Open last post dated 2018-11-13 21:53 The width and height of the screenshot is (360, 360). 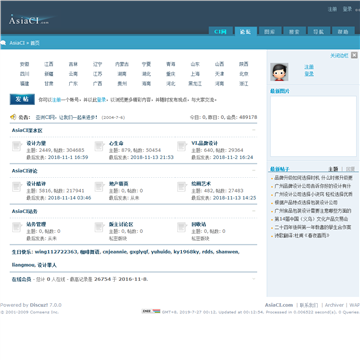click(x=152, y=157)
